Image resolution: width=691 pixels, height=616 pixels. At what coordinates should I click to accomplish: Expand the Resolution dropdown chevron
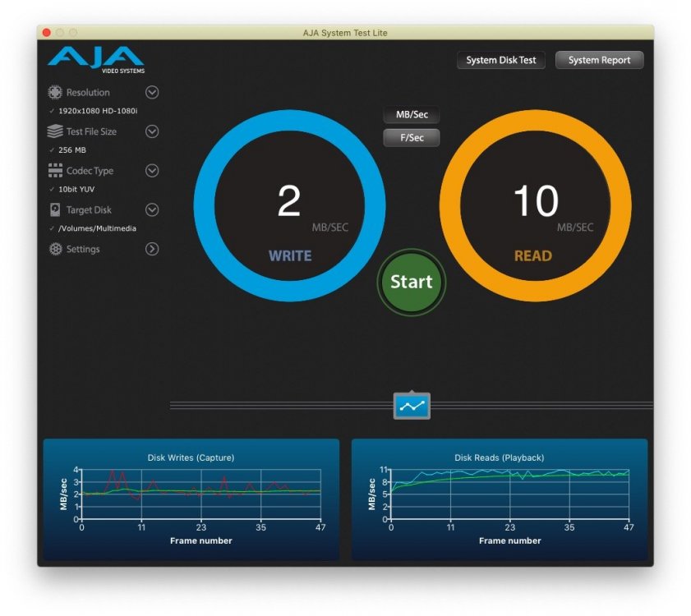tap(152, 92)
